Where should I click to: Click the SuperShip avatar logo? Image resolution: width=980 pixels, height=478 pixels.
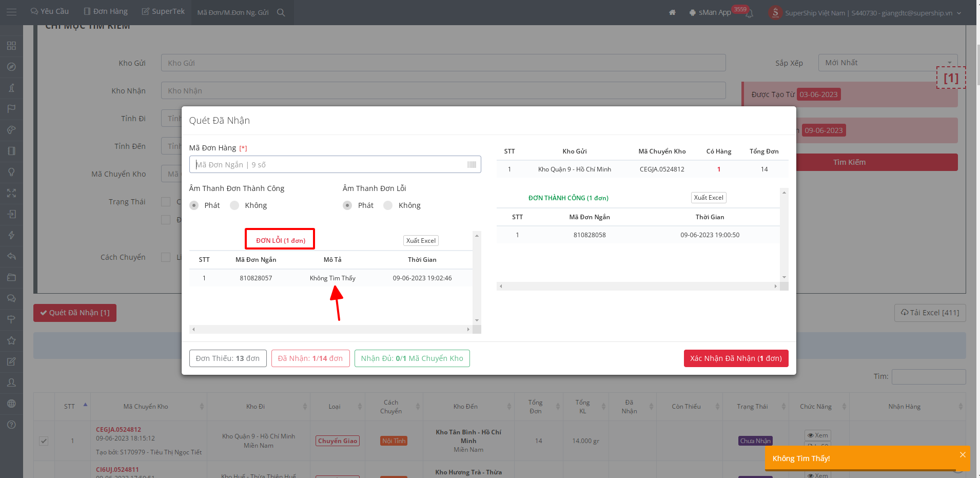point(775,12)
